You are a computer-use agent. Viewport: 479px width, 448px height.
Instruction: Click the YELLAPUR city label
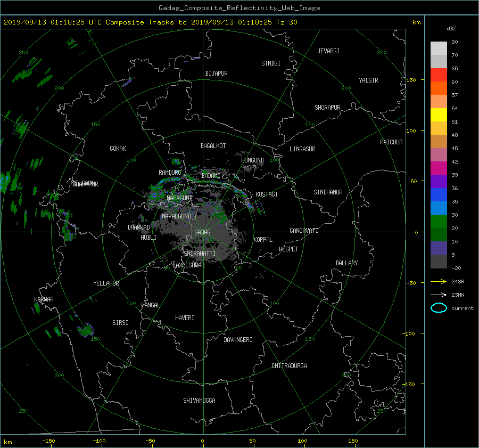(x=106, y=283)
